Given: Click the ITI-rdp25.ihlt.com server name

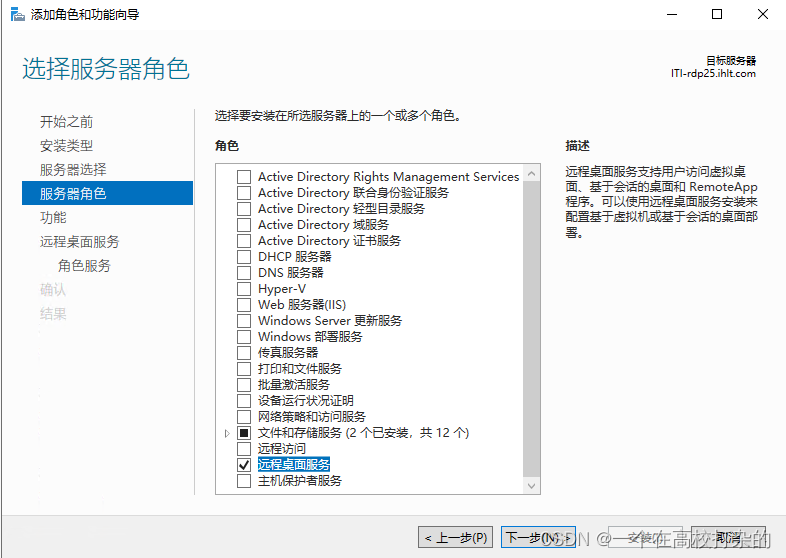Looking at the screenshot, I should click(x=713, y=74).
